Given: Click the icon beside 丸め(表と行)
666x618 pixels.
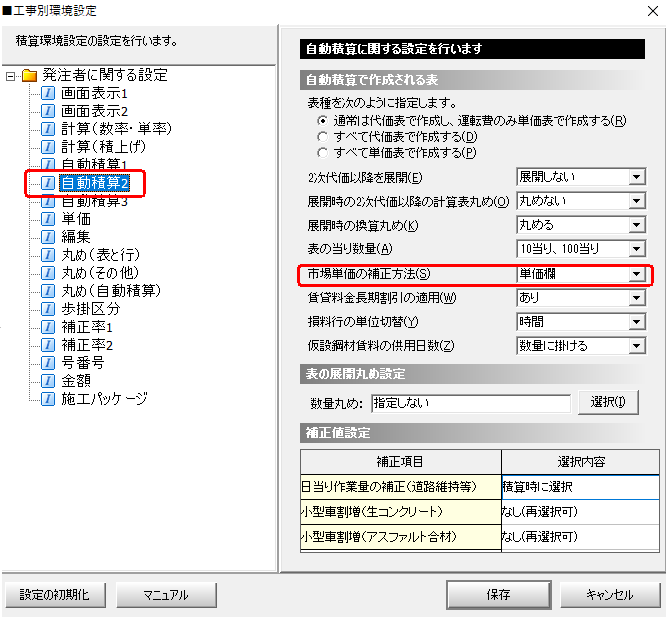Looking at the screenshot, I should pyautogui.click(x=48, y=255).
